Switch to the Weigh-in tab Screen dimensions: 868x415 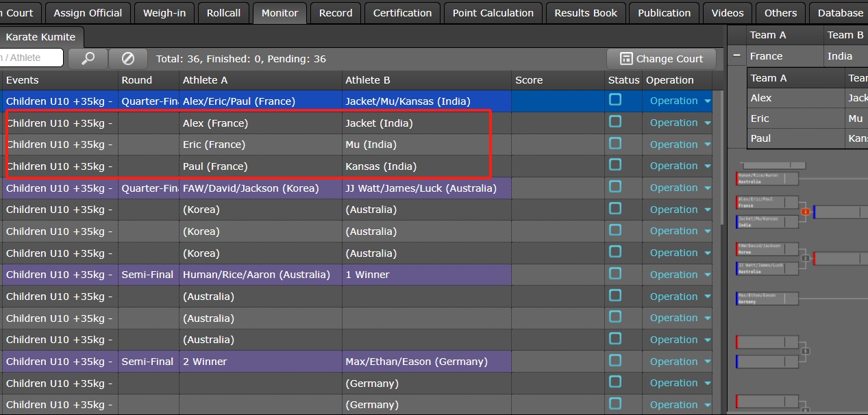[x=164, y=13]
